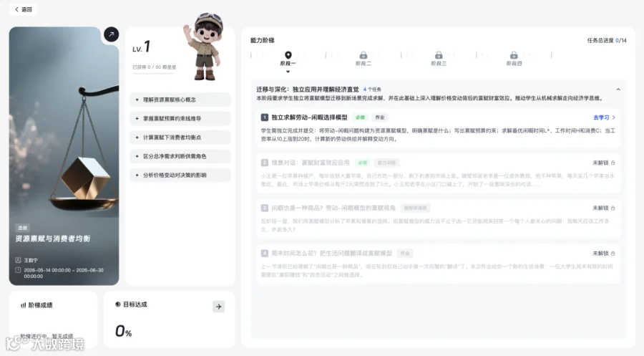644x356 pixels.
Task: Click goal 理解资源禀赋核心概念
Action: (180, 100)
